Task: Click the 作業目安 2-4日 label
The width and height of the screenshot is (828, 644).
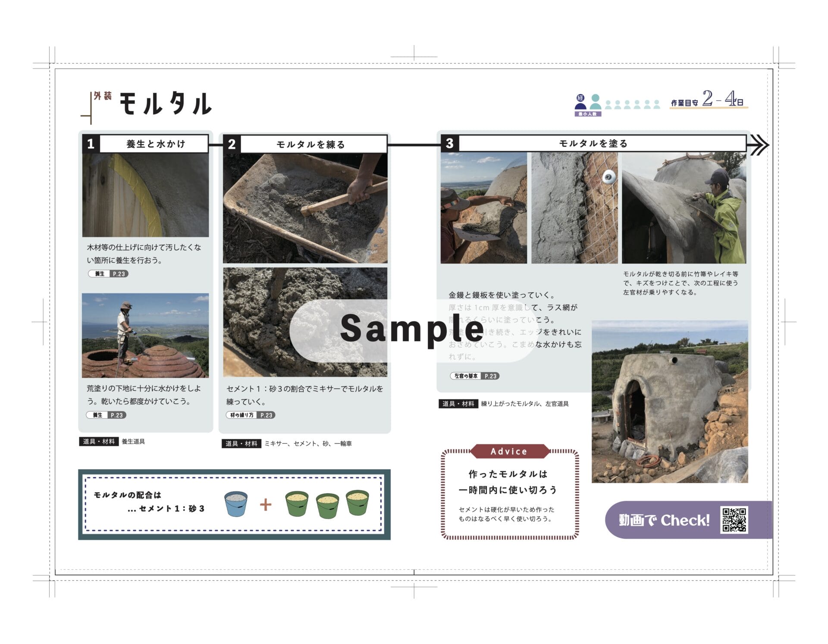Action: 708,100
